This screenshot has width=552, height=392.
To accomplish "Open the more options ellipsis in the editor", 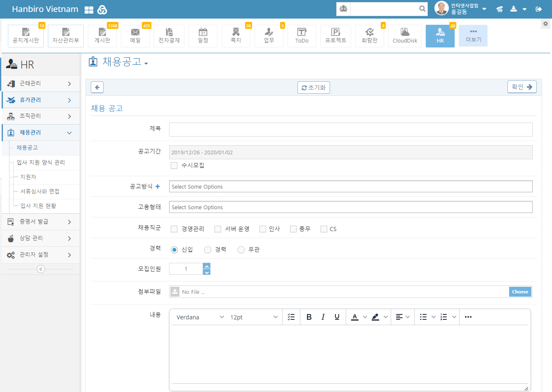I will click(468, 317).
